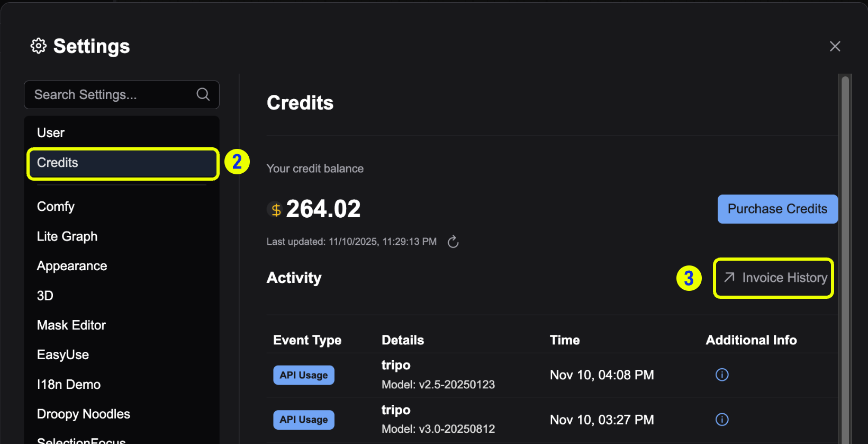Click the Purchase Credits button
868x444 pixels.
777,209
